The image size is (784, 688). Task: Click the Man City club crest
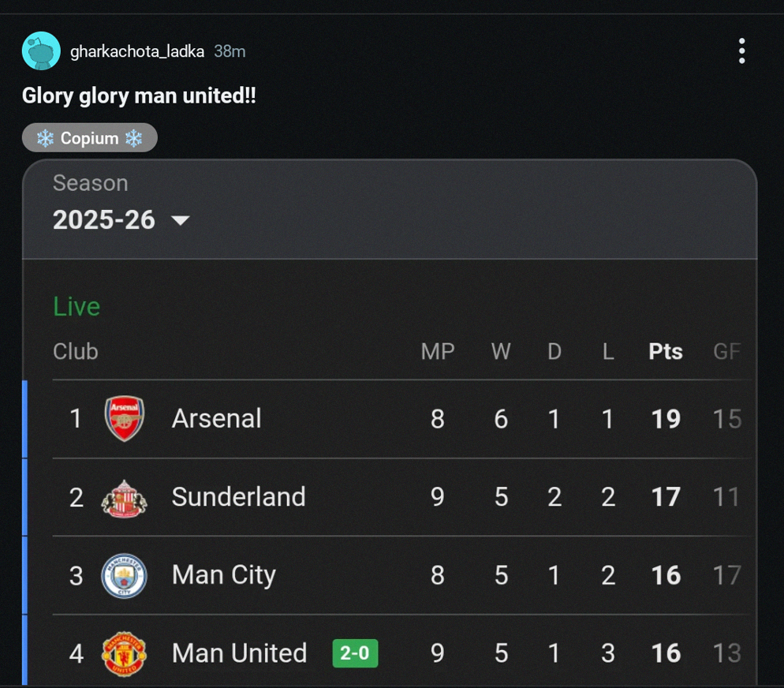pos(125,575)
